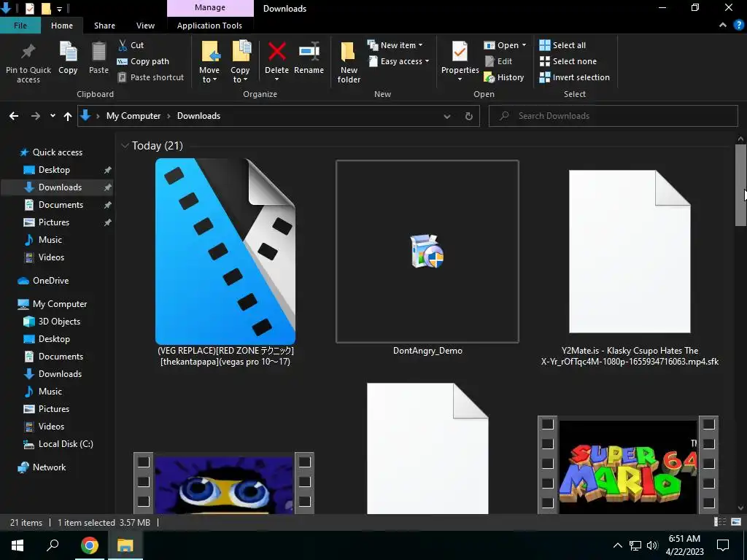Click Pin to Quick access icon

pyautogui.click(x=28, y=52)
